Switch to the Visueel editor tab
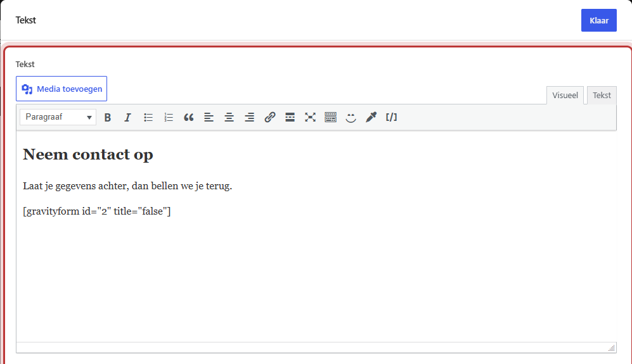 click(565, 96)
